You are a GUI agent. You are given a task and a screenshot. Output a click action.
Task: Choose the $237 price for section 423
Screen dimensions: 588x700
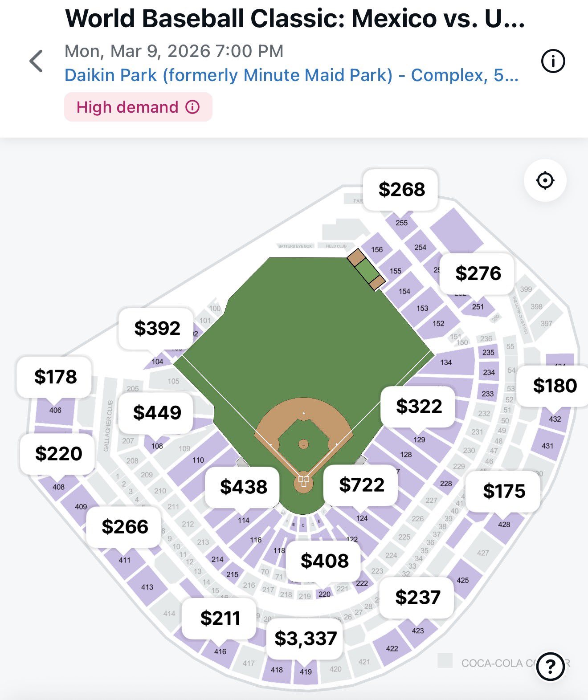tap(417, 598)
